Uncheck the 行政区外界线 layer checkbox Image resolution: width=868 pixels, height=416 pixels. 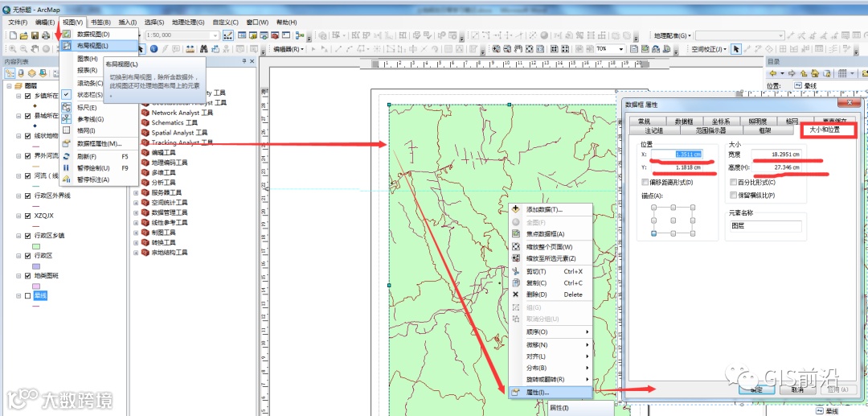coord(27,196)
